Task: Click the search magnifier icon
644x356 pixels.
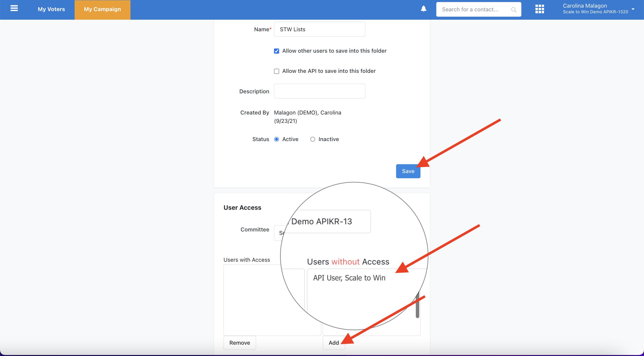Action: (x=514, y=10)
